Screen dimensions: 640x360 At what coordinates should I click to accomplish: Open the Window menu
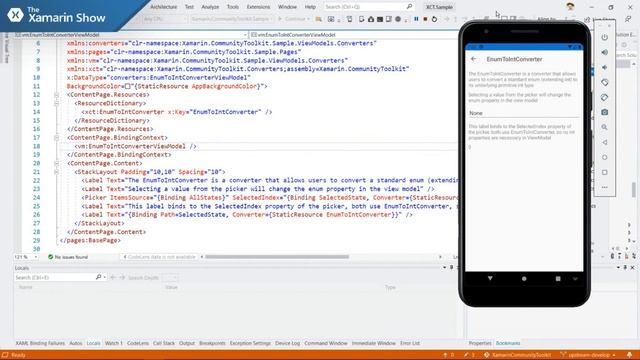[287, 7]
